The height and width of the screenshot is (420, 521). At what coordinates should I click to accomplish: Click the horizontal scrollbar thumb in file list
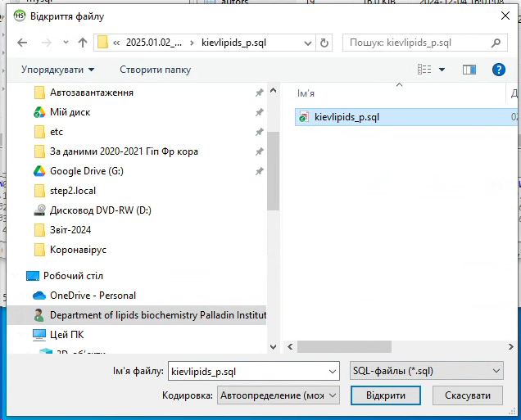point(344,346)
